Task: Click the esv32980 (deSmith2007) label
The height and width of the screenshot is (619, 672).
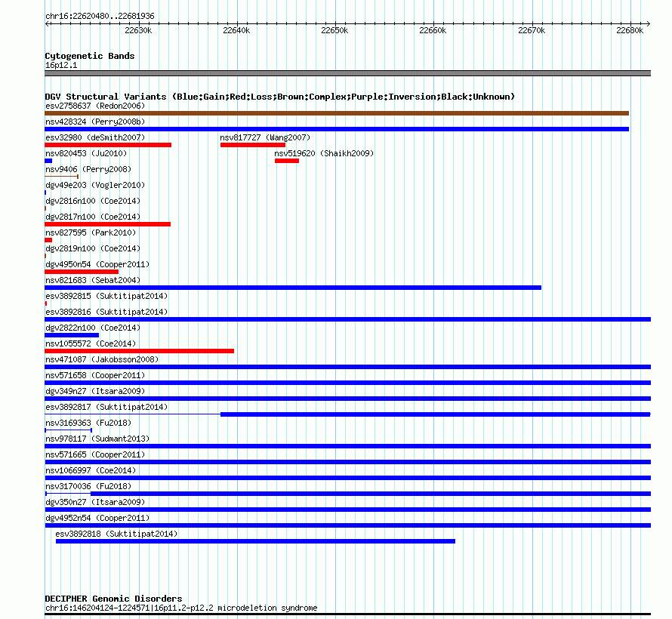Action: click(x=95, y=137)
